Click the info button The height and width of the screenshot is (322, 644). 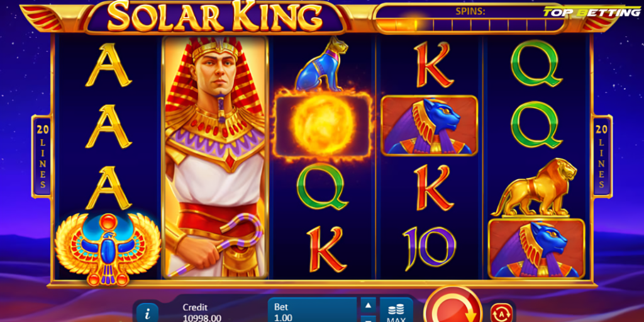[x=147, y=313]
